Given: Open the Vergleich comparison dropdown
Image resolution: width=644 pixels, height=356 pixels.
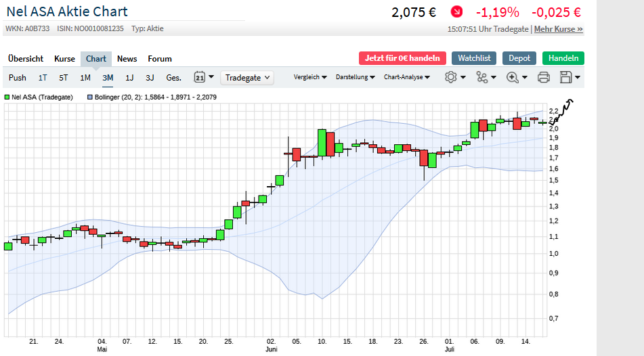Looking at the screenshot, I should [x=310, y=77].
